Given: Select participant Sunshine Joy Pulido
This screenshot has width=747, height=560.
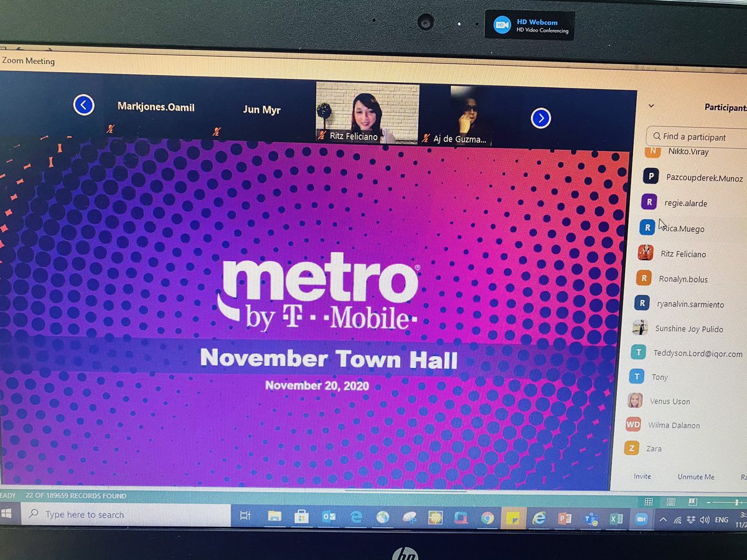Looking at the screenshot, I should pos(688,329).
